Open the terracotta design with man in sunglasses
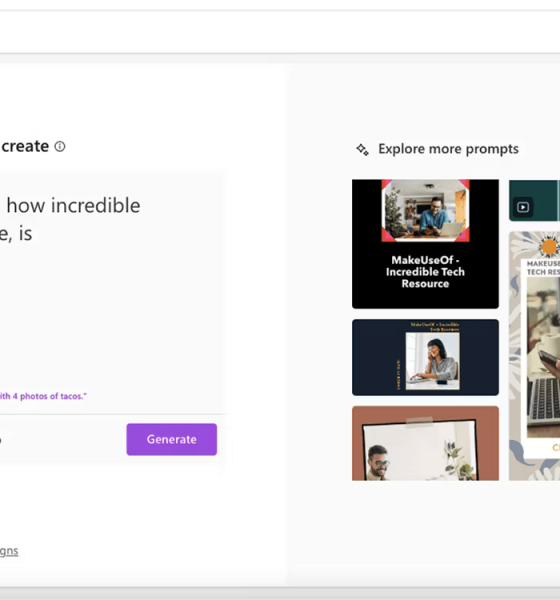The height and width of the screenshot is (600, 560). (425, 443)
